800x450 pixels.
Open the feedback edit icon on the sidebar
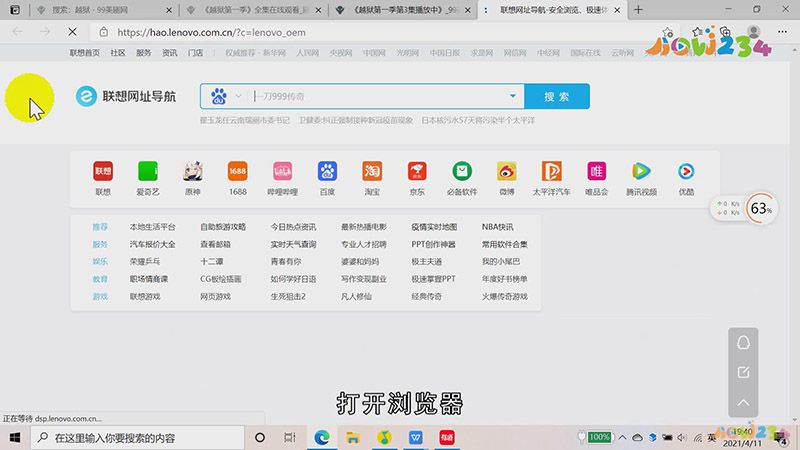point(743,372)
